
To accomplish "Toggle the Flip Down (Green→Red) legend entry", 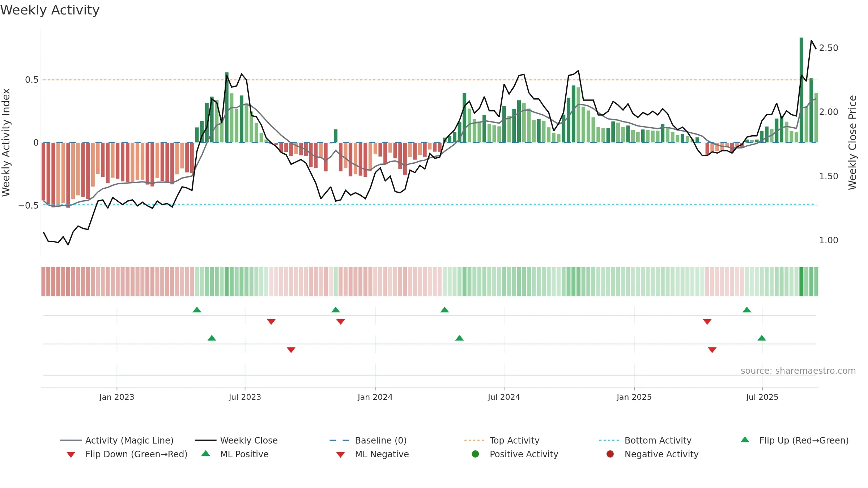I will click(127, 454).
